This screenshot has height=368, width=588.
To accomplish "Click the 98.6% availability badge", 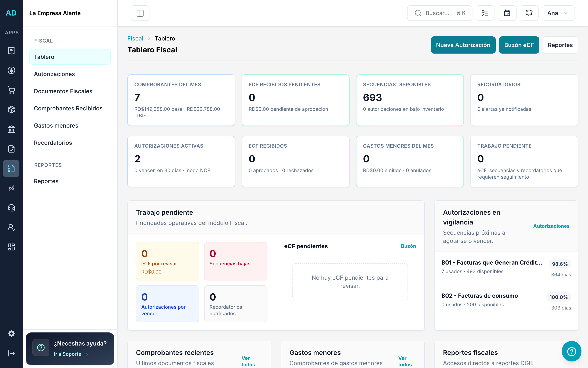I will coord(560,264).
